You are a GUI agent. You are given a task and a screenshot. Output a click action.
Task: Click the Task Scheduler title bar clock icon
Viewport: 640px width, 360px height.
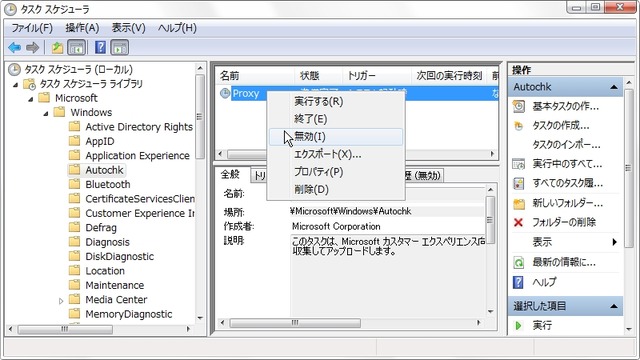(x=10, y=9)
